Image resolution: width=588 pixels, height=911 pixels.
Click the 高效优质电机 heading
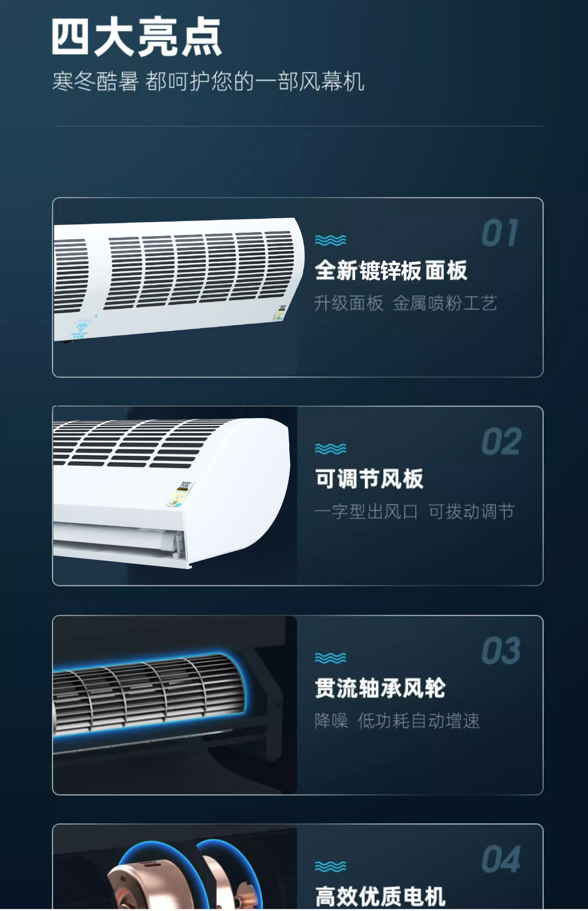pos(380,896)
